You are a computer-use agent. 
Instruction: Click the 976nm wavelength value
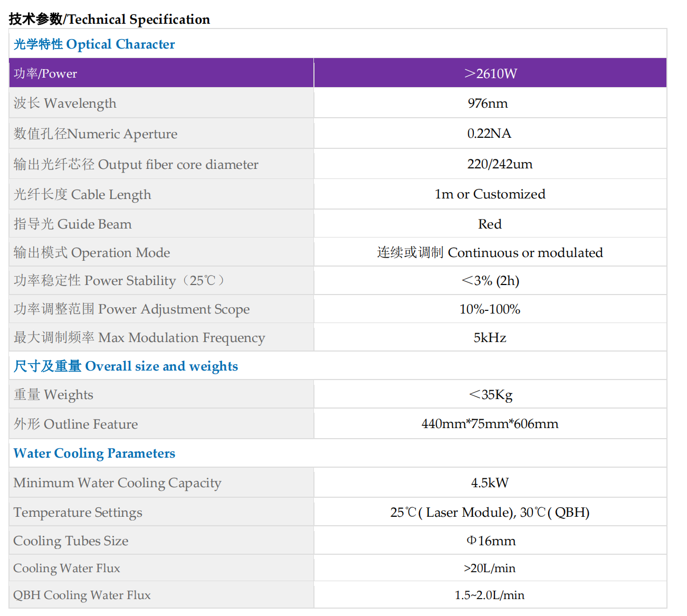(488, 103)
